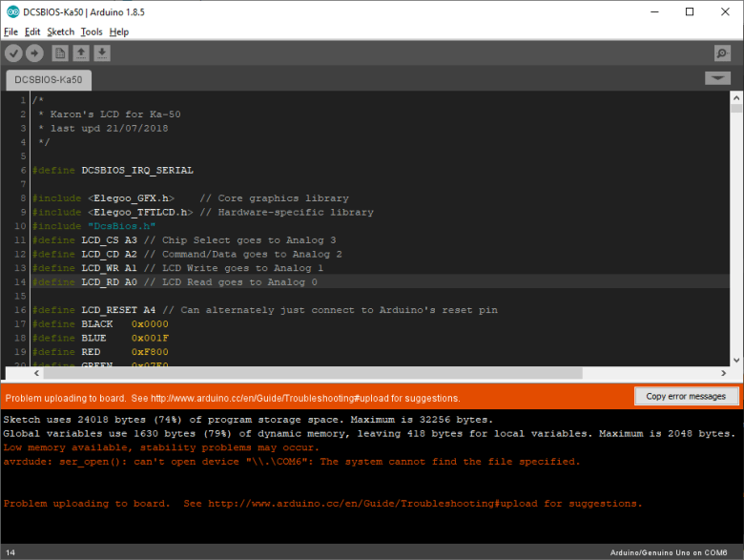744x560 pixels.
Task: Open a sketch using the Open icon
Action: (81, 53)
